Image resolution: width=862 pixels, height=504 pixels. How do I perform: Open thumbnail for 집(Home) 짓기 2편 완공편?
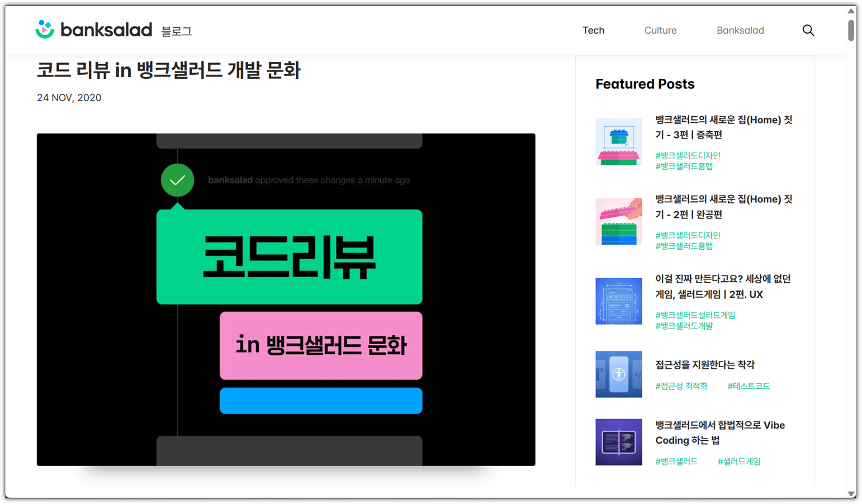(619, 221)
